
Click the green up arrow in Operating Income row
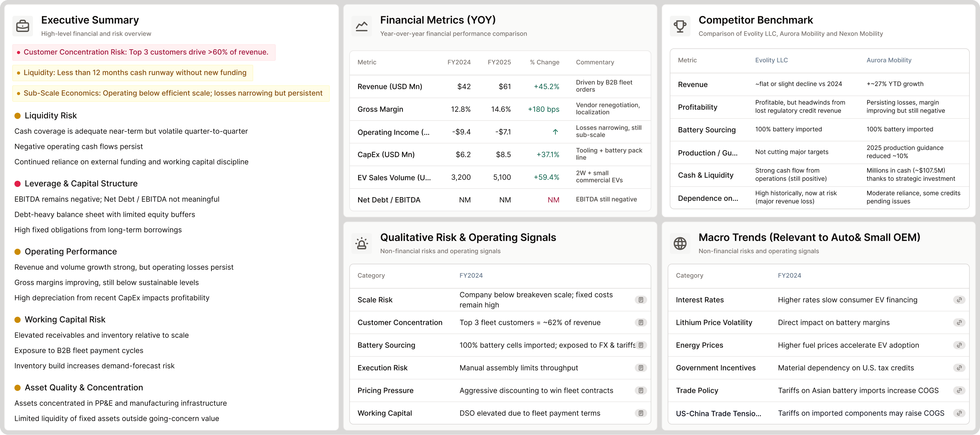point(555,132)
